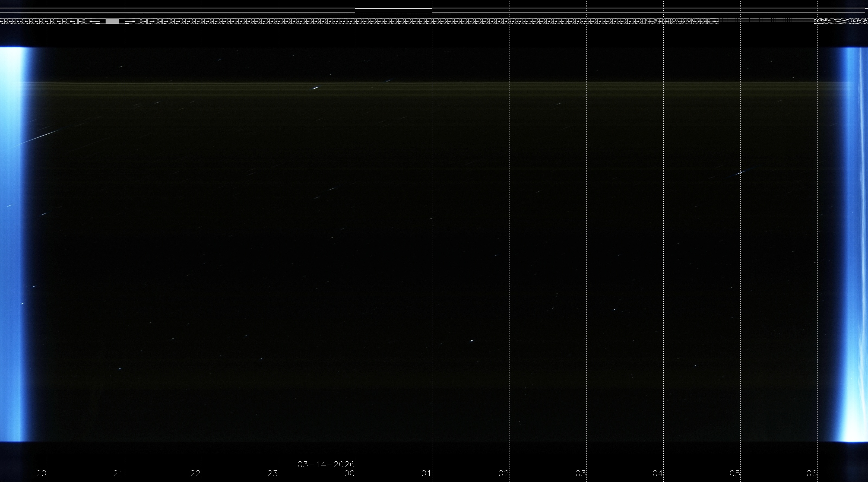Click the 00 midnight hour label

coord(349,473)
